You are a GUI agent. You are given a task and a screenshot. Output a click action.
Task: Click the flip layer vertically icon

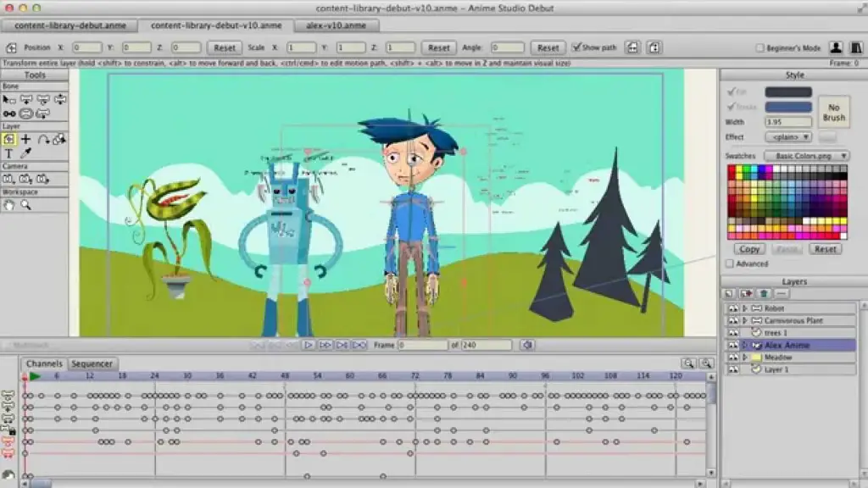pyautogui.click(x=654, y=47)
